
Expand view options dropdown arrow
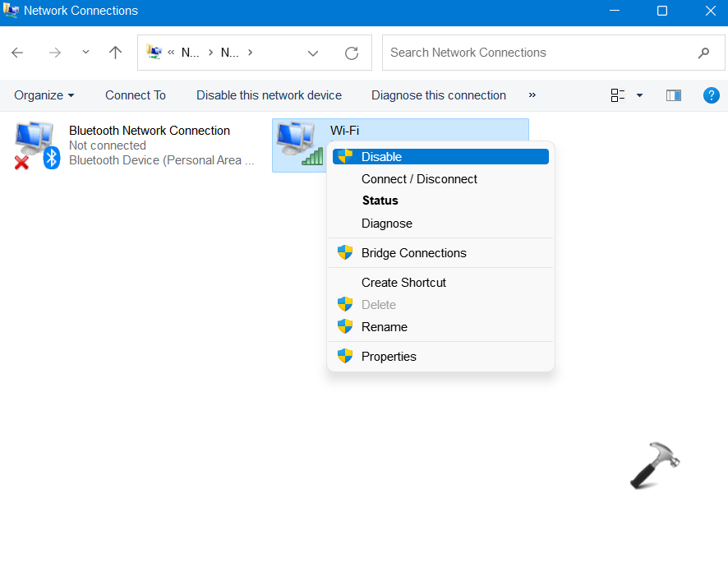tap(639, 95)
